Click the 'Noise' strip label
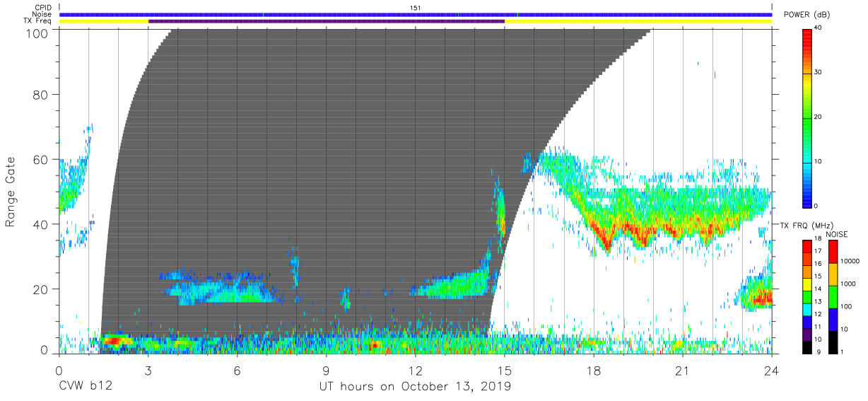868x401 pixels. (x=43, y=14)
